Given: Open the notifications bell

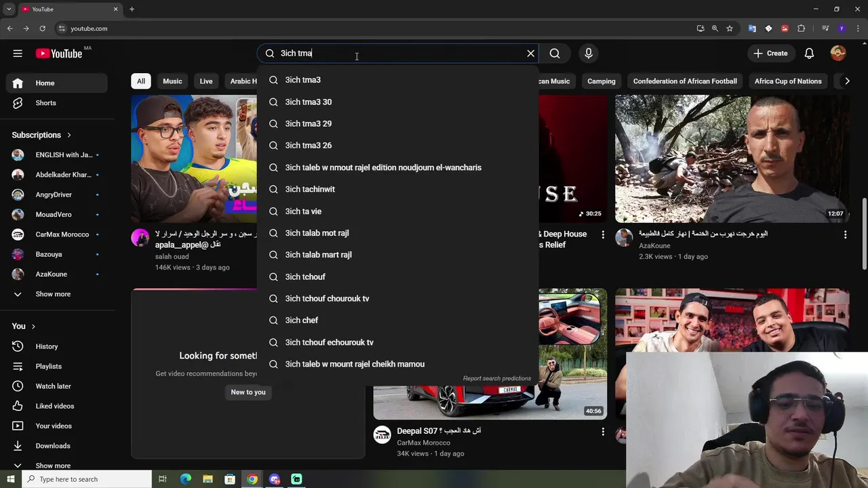Looking at the screenshot, I should pos(809,54).
